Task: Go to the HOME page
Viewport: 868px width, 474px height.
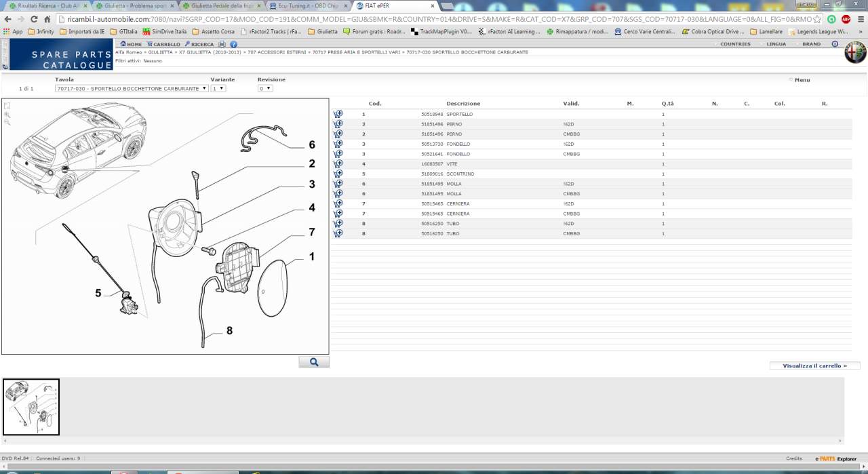Action: (131, 44)
